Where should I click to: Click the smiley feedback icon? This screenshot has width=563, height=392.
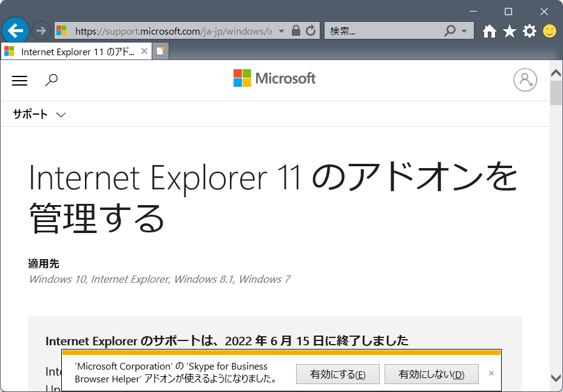point(550,31)
